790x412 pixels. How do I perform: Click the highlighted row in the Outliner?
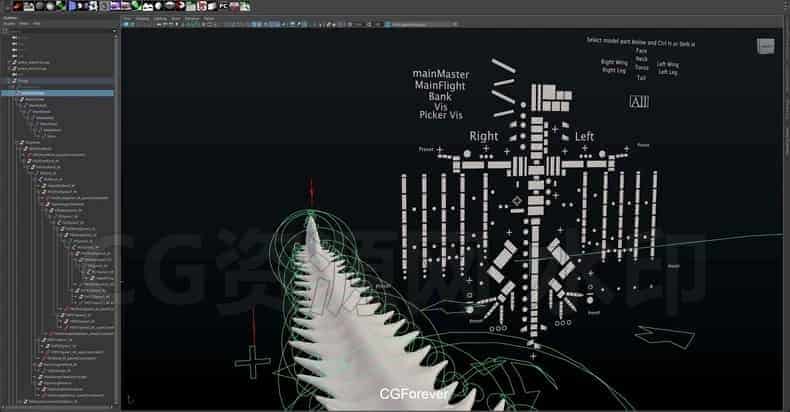point(57,93)
